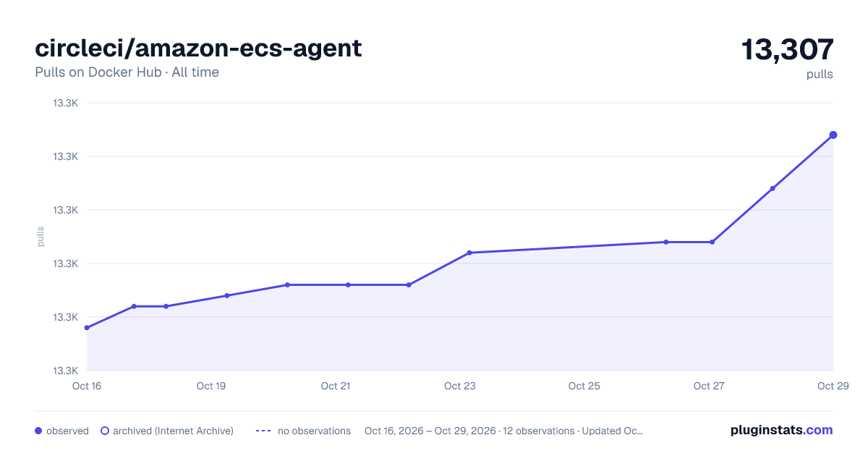Screen dimensions: 868x456
Task: Click the hollow archived legend circle
Action: (105, 431)
